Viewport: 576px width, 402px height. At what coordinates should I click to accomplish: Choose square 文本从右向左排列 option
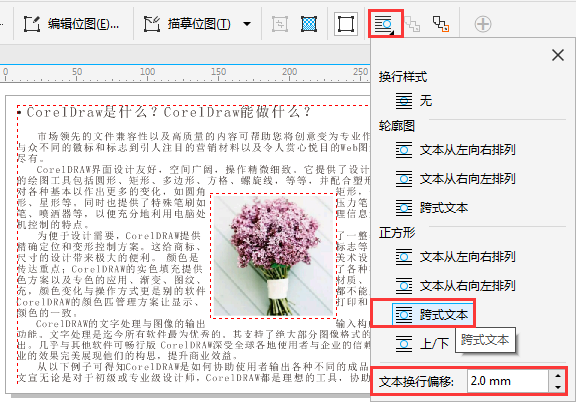tap(456, 286)
